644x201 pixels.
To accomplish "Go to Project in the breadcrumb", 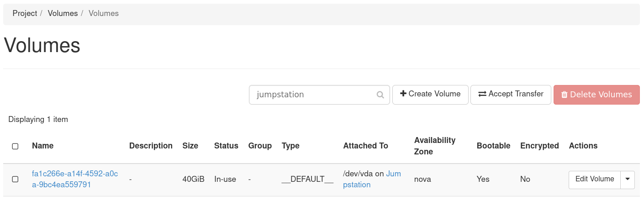I will (25, 13).
